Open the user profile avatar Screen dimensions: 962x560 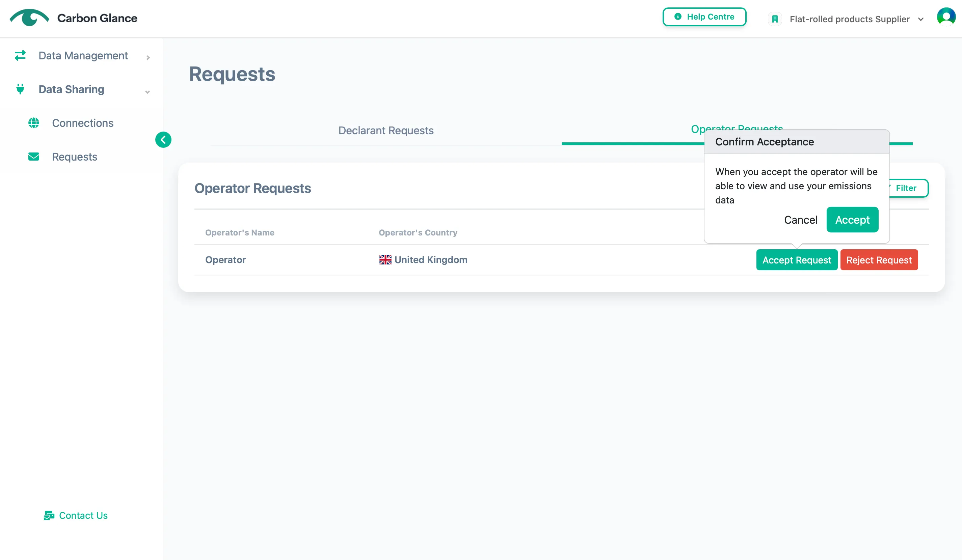click(946, 17)
